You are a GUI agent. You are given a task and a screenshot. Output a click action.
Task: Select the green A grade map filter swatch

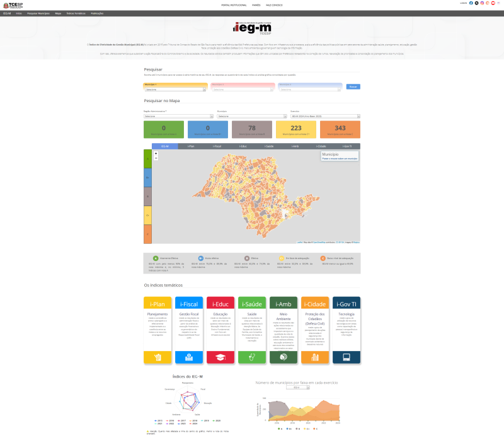148,159
